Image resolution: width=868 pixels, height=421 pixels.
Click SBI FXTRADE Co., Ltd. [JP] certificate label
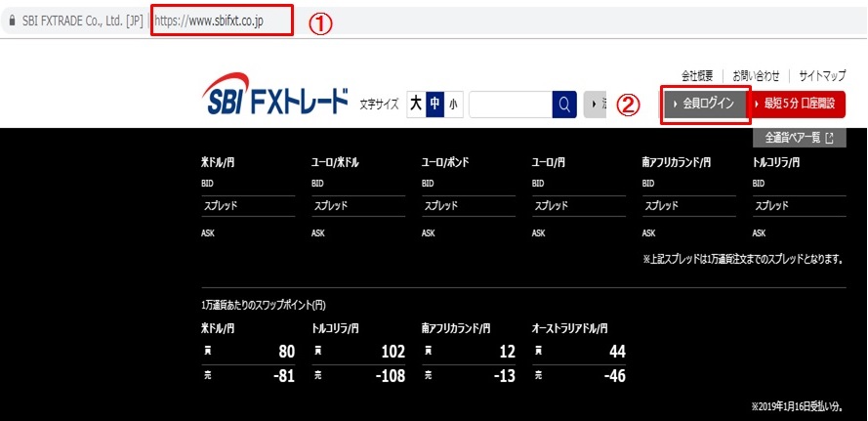click(x=83, y=21)
